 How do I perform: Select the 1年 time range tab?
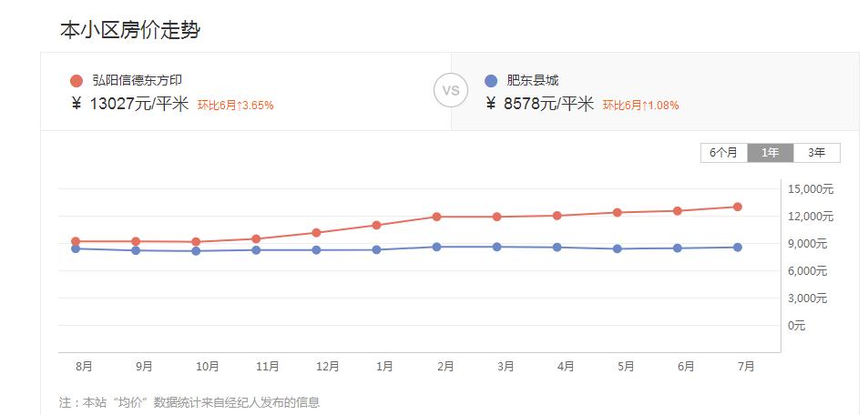tap(771, 153)
